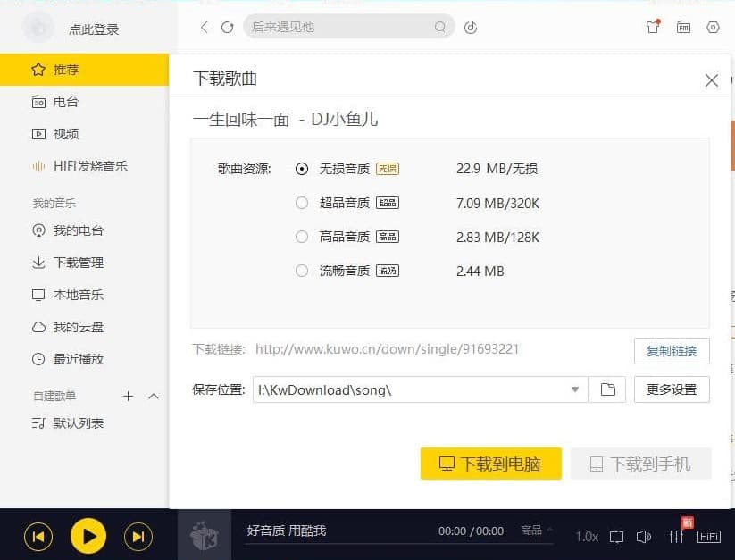Viewport: 735px width, 560px height.
Task: Toggle the loop play mode icon
Action: (x=616, y=537)
